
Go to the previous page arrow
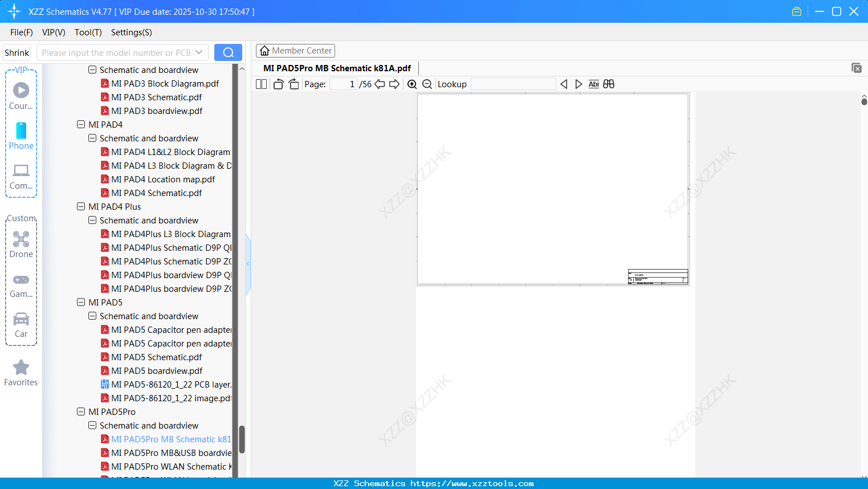[x=380, y=84]
